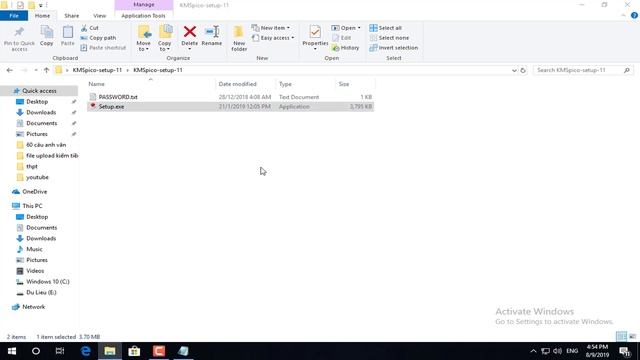Switch to the Home tab
Viewport: 640px width, 360px height.
click(x=42, y=16)
